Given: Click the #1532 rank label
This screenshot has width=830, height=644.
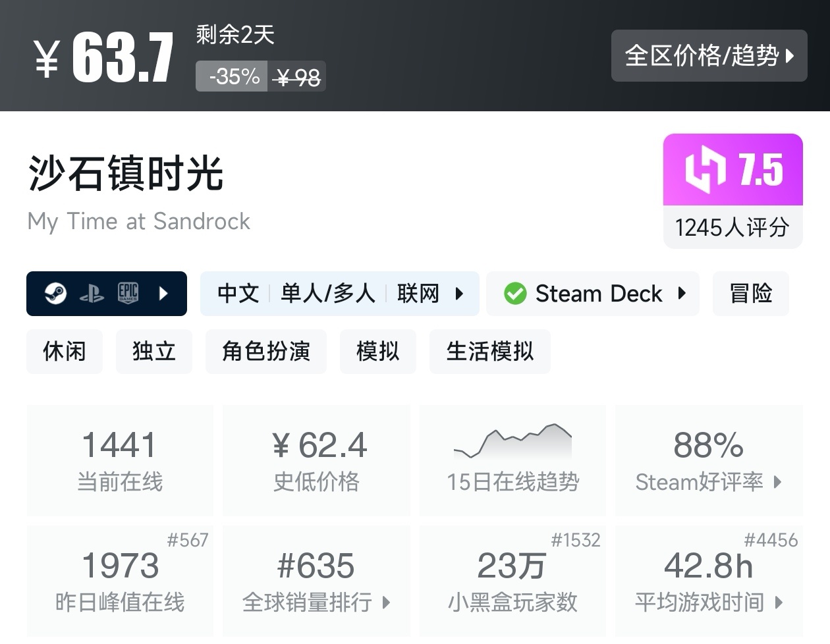Looking at the screenshot, I should point(576,541).
